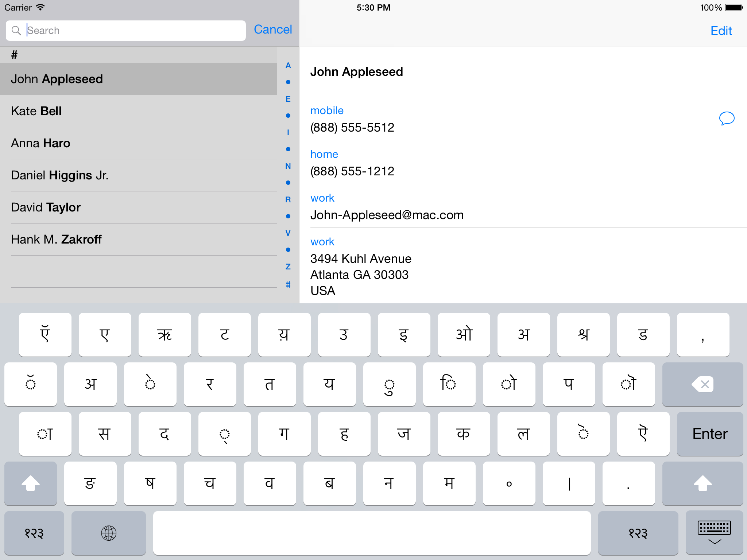The height and width of the screenshot is (560, 747).
Task: Tap the magnifying glass in the search field
Action: click(16, 30)
